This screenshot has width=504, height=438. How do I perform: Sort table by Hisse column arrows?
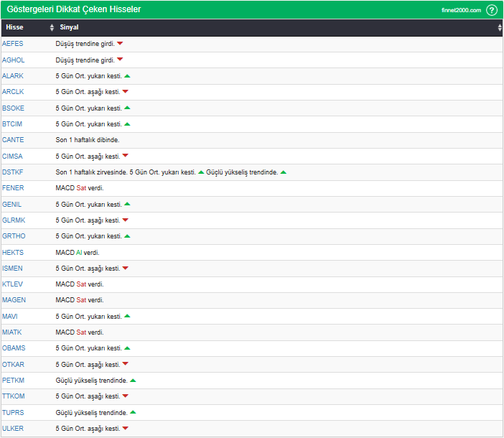point(52,27)
